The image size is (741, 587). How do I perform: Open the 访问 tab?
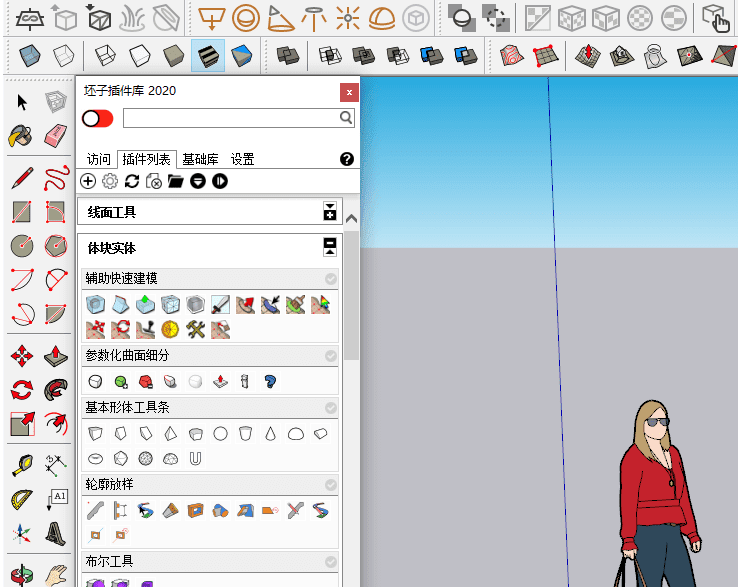[x=98, y=159]
